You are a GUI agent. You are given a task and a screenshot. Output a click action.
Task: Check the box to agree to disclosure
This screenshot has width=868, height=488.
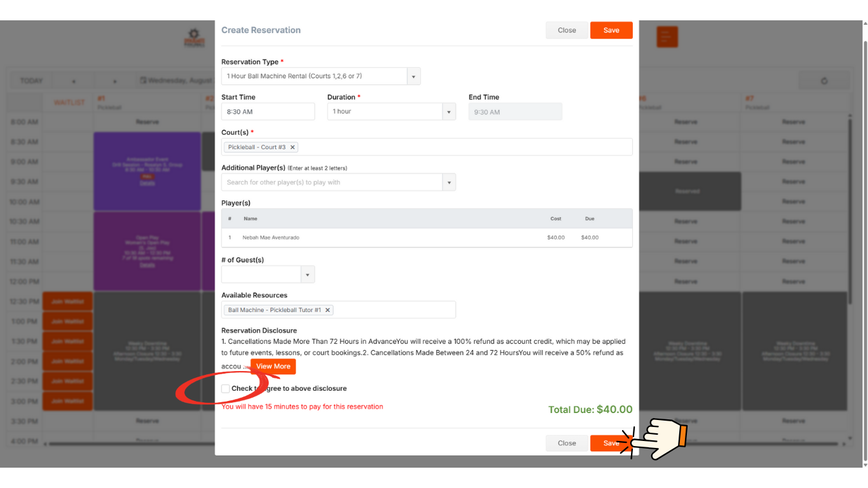226,388
